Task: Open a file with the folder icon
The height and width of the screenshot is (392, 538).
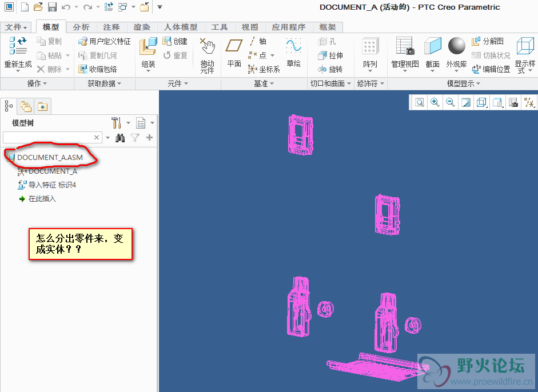Action: click(38, 7)
